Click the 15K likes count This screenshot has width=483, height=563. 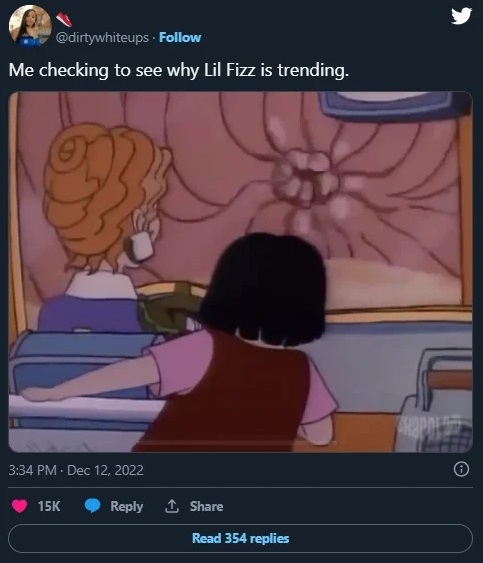[x=49, y=506]
